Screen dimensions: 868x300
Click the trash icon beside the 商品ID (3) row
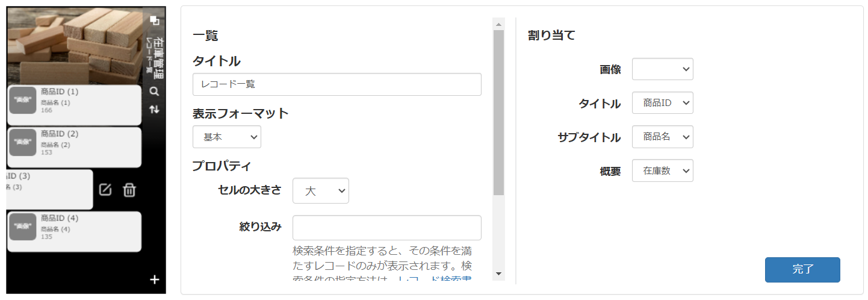click(x=129, y=190)
